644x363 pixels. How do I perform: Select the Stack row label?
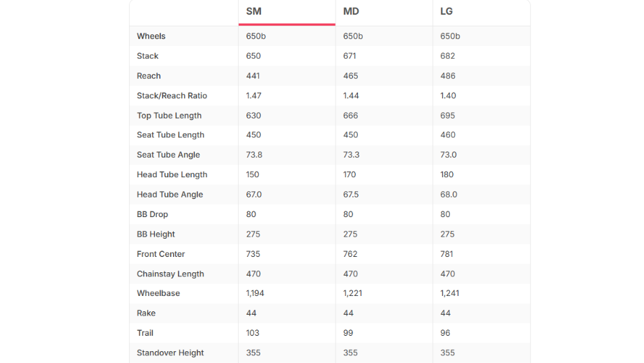coord(147,56)
